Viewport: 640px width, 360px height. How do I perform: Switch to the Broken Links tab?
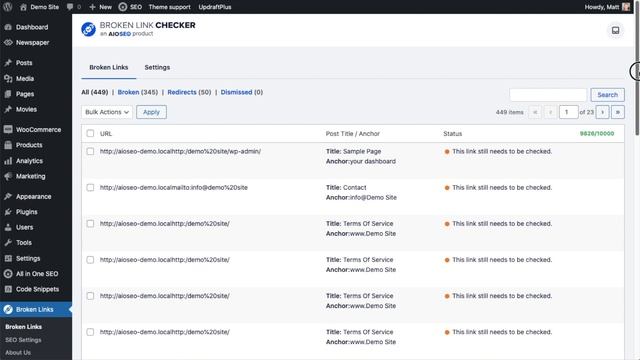point(109,67)
